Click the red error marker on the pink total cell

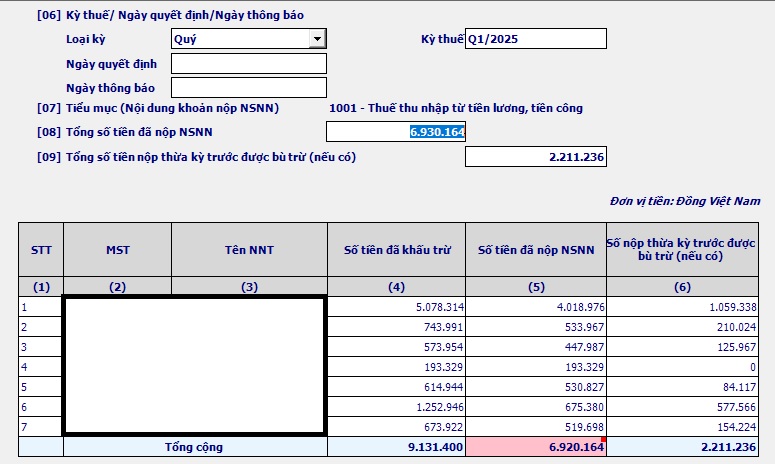(x=603, y=440)
